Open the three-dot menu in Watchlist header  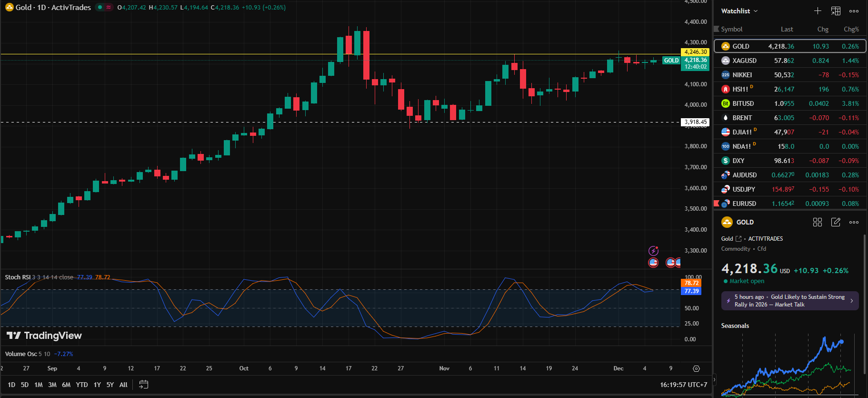tap(854, 11)
